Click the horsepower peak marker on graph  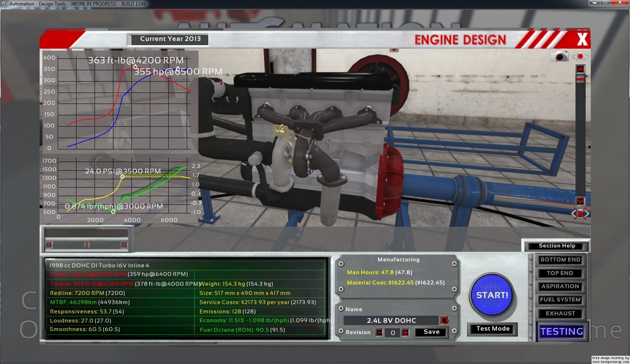pos(178,69)
